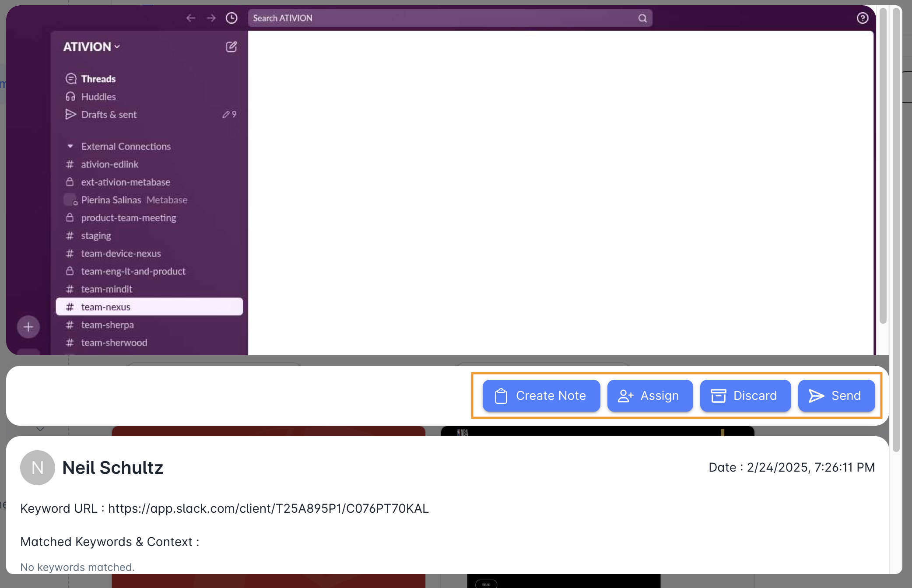The width and height of the screenshot is (912, 588).
Task: Open Pierina Salinas direct message
Action: (x=111, y=200)
